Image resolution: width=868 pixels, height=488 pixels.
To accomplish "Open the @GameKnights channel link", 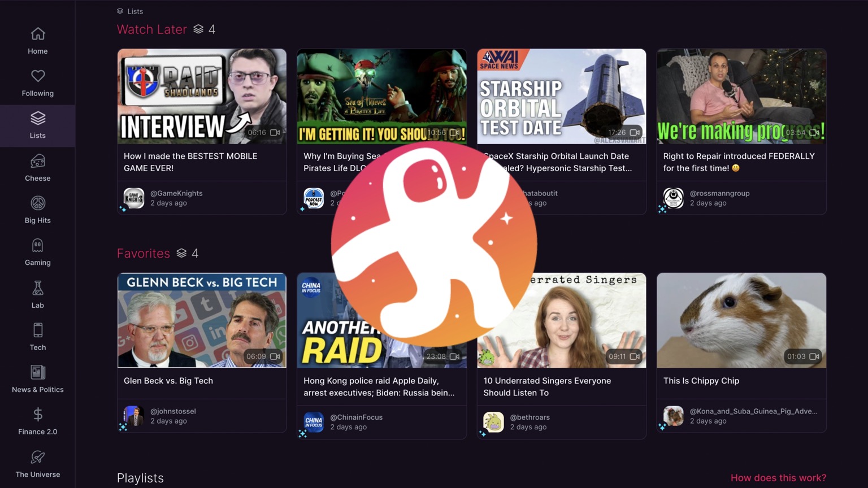I will point(176,193).
